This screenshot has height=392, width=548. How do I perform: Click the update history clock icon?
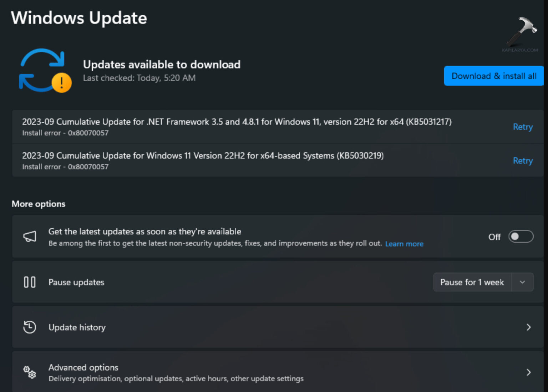(30, 327)
